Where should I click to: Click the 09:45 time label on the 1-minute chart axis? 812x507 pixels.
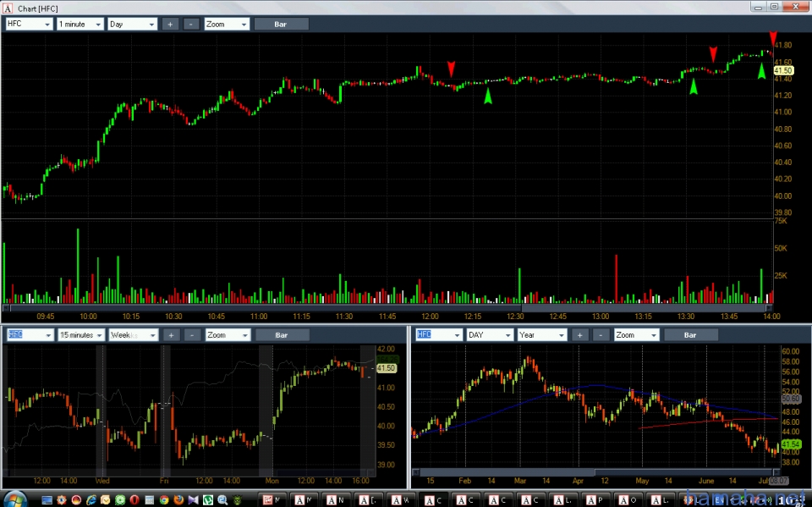46,317
